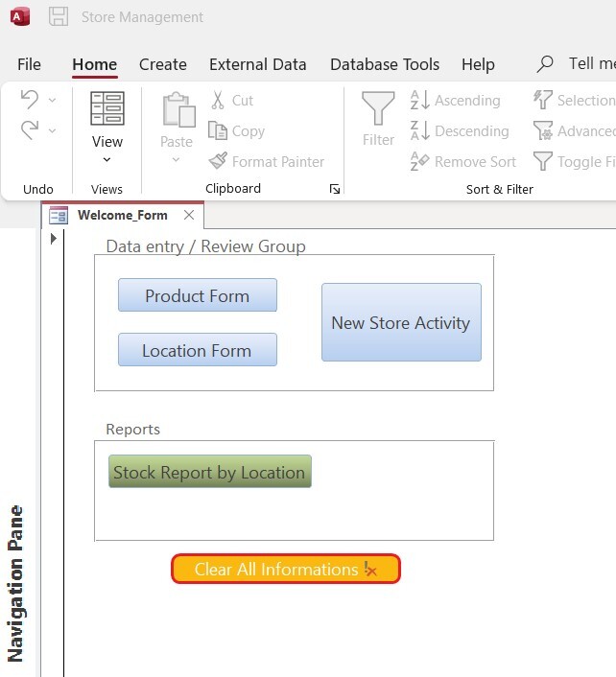Viewport: 616px width, 677px height.
Task: Open the File menu
Action: (29, 64)
